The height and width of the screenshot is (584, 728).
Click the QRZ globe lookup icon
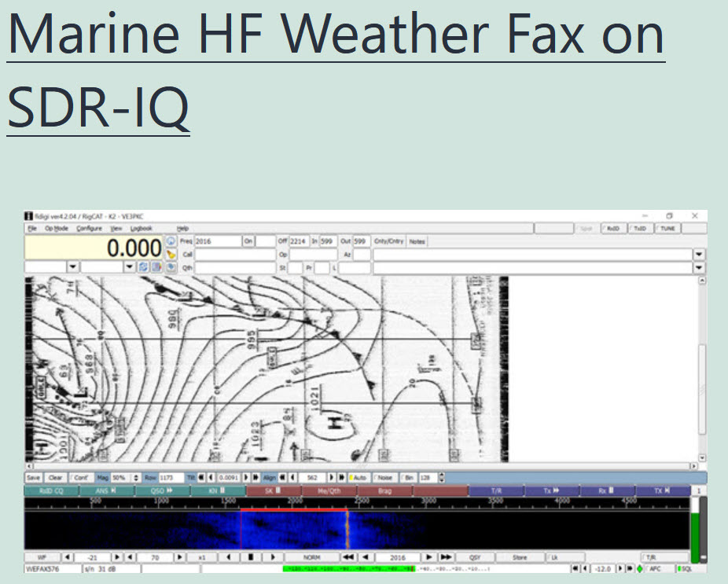171,241
